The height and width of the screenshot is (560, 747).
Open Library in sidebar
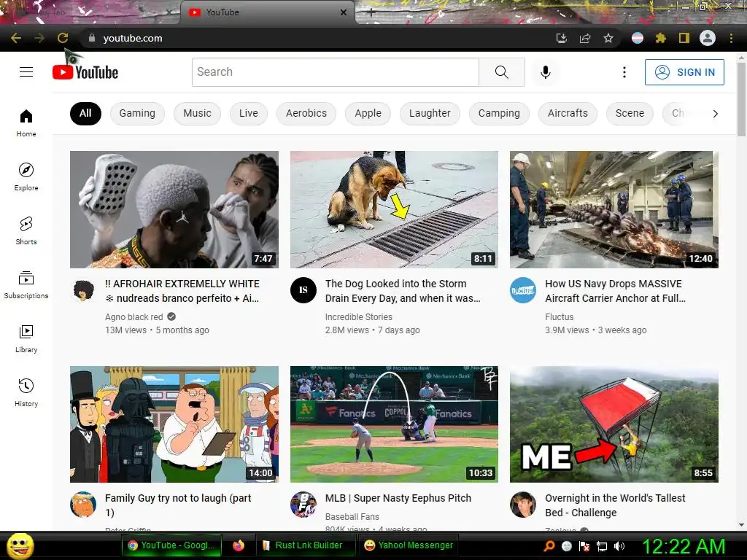(x=26, y=338)
